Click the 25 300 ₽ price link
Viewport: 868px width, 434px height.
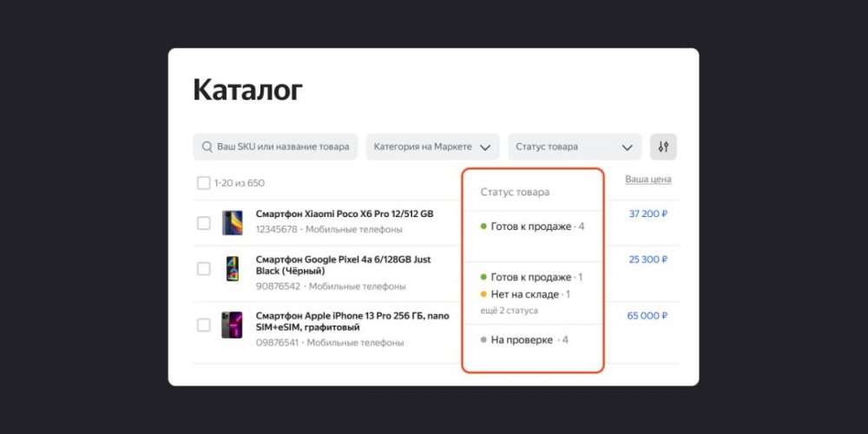[648, 260]
